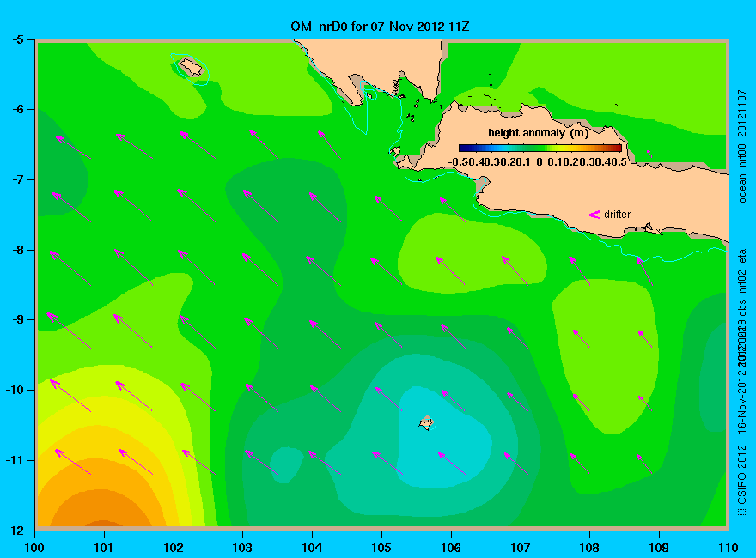
Task: Click the small island near 105.6, -10.5
Action: (426, 422)
